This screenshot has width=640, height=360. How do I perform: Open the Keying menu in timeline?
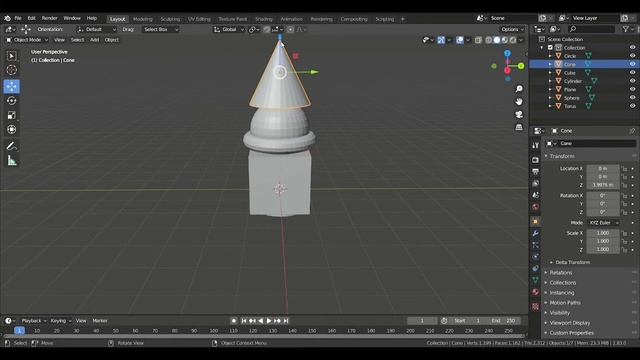[x=60, y=321]
